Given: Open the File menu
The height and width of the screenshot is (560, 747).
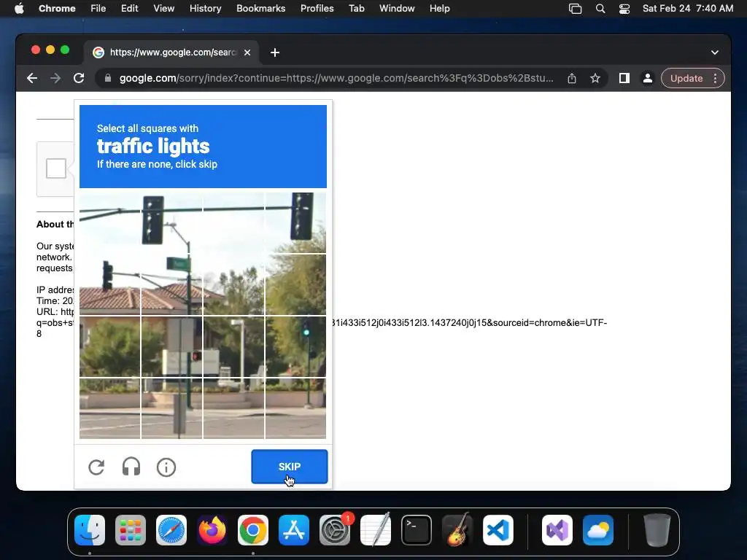Looking at the screenshot, I should [x=98, y=9].
